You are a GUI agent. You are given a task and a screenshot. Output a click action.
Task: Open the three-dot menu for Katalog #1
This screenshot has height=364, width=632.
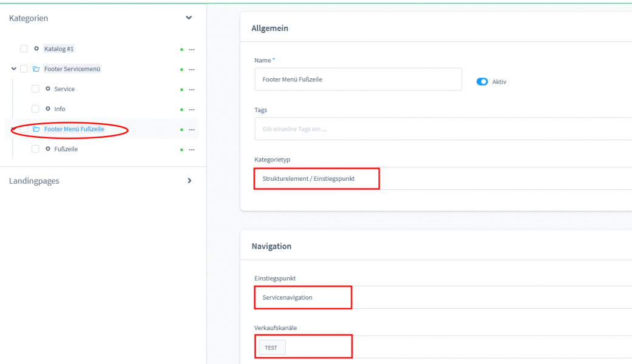coord(191,49)
